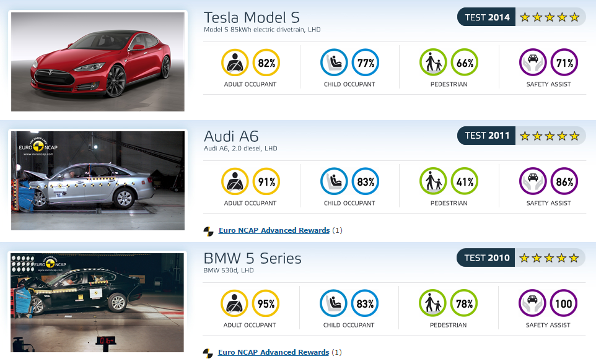Screen dimensions: 596x364
Task: Click Audi A6 adult occupant icon
Action: point(235,181)
